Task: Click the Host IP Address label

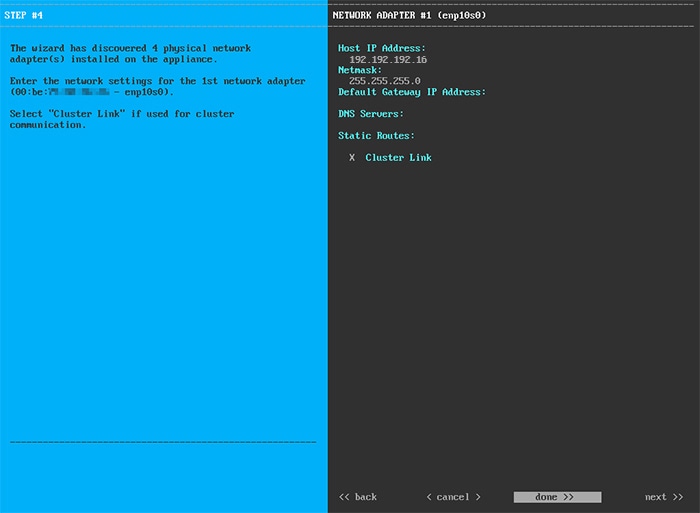Action: [382, 48]
